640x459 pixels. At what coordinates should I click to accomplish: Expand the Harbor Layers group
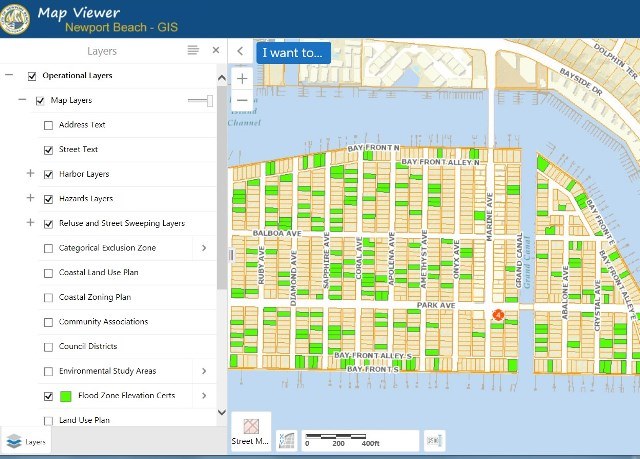(30, 174)
